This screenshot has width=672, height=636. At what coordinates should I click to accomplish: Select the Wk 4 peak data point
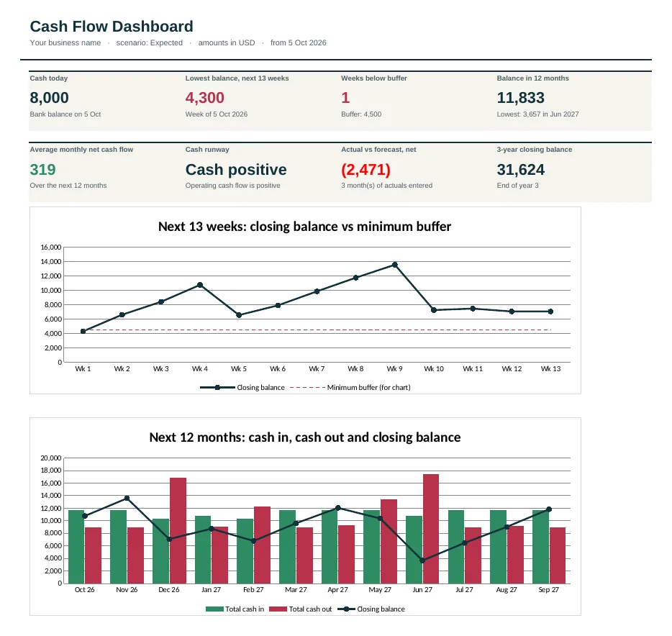tap(200, 285)
